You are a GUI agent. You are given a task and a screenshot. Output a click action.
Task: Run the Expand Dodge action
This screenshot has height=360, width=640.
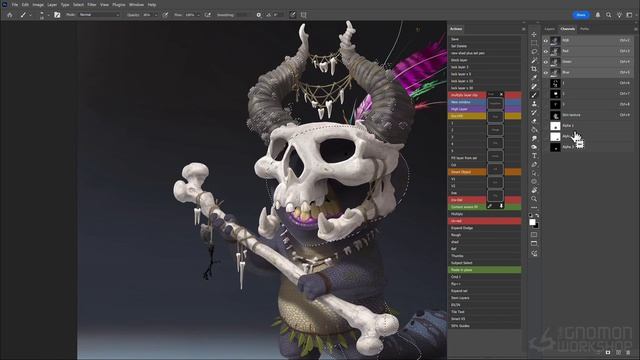(484, 228)
